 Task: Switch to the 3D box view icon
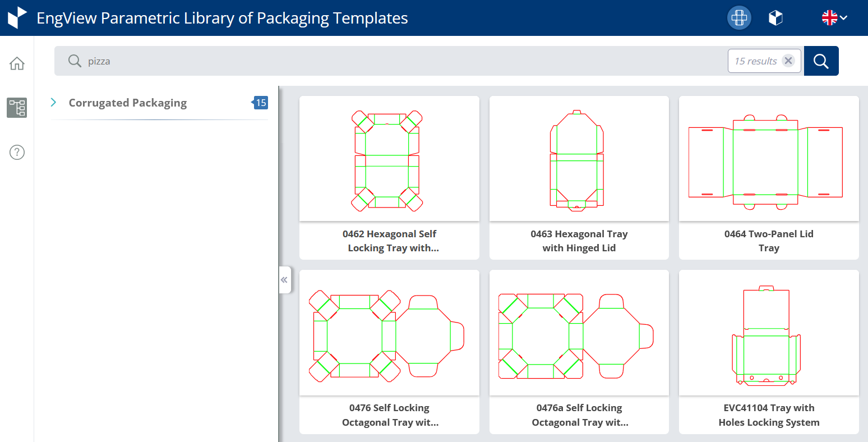click(x=775, y=18)
